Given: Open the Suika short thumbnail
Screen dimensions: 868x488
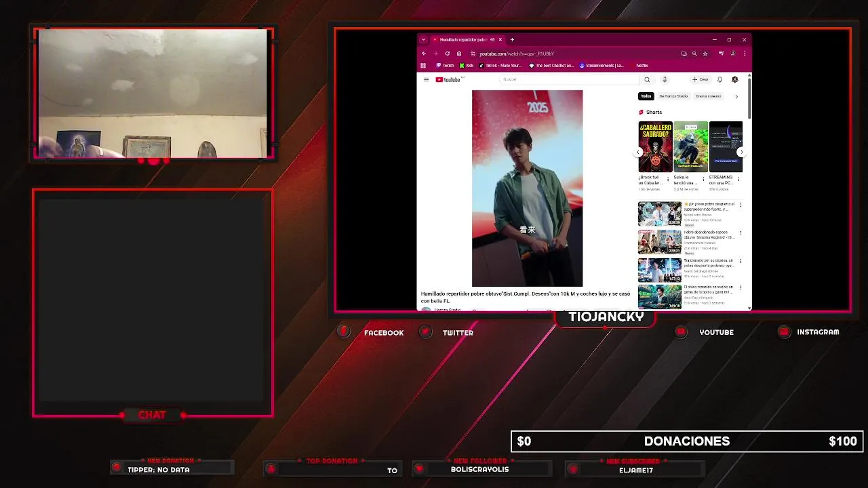Looking at the screenshot, I should pyautogui.click(x=690, y=146).
